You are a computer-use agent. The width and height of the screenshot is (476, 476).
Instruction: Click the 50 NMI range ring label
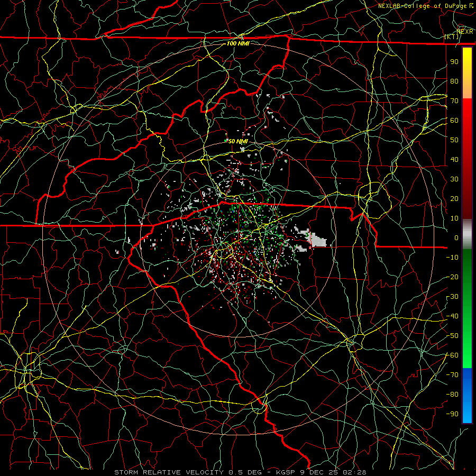pyautogui.click(x=238, y=141)
